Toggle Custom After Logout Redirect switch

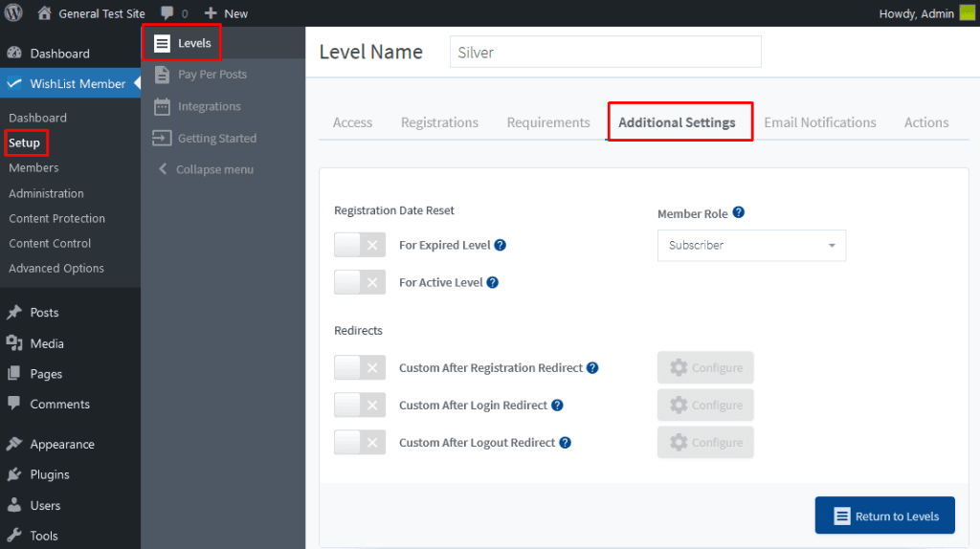(360, 442)
